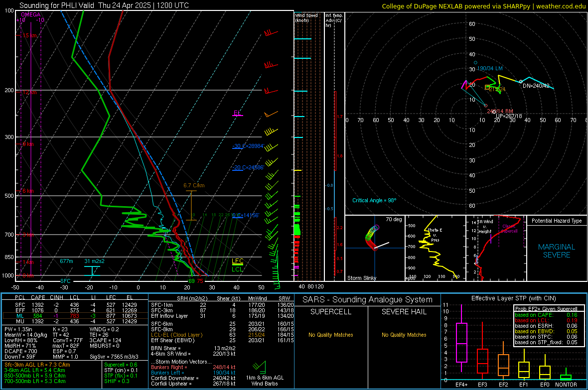Screen dimensions: 588x390
Task: Click the 'Classic Supercell' magenta label
Action: coord(509,229)
